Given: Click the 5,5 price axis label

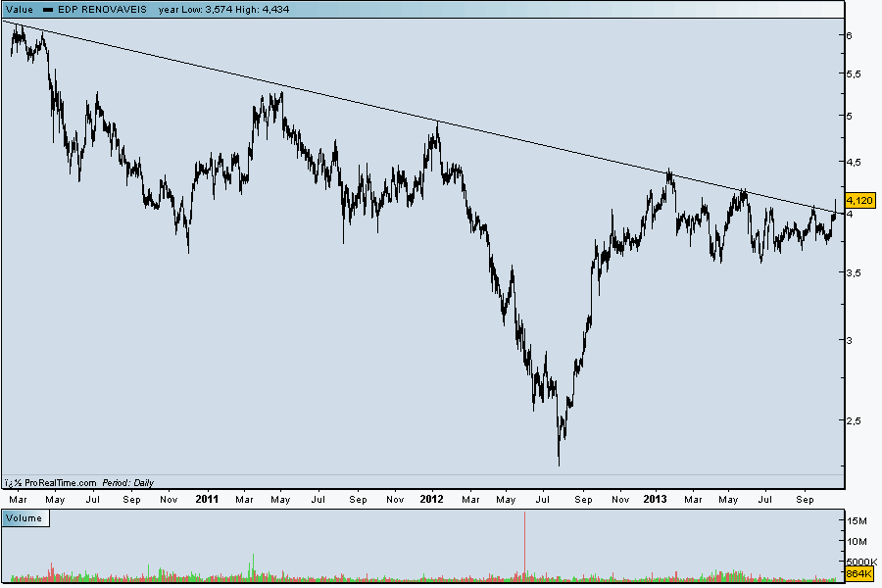Looking at the screenshot, I should click(854, 74).
